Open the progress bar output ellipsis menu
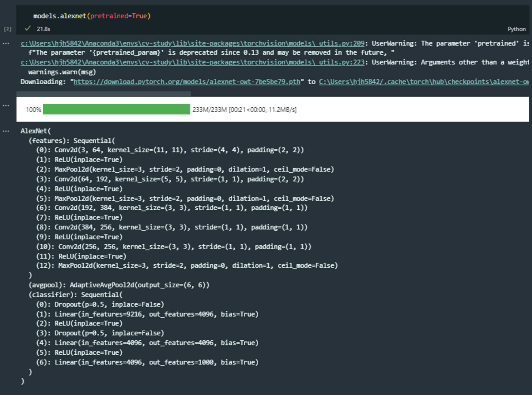The image size is (532, 395). coord(6,105)
